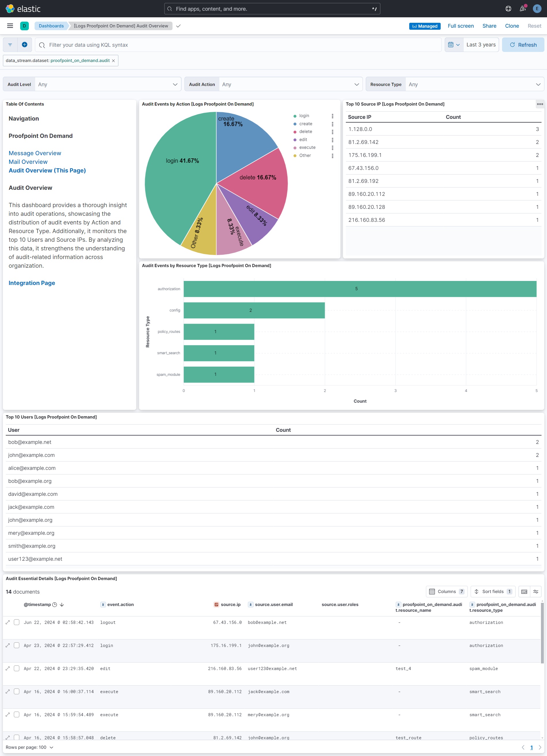Screen dimensions: 547x756
Task: Open login legend options menu
Action: point(332,116)
